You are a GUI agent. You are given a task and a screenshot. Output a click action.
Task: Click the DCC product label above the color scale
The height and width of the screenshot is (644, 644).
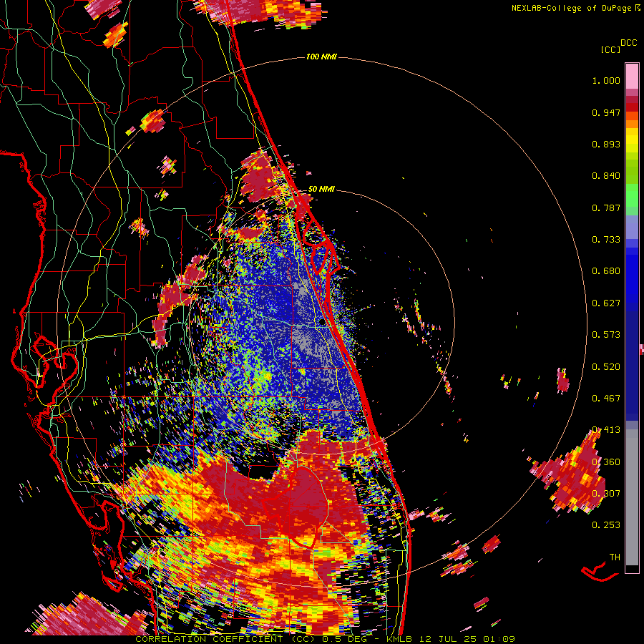629,43
